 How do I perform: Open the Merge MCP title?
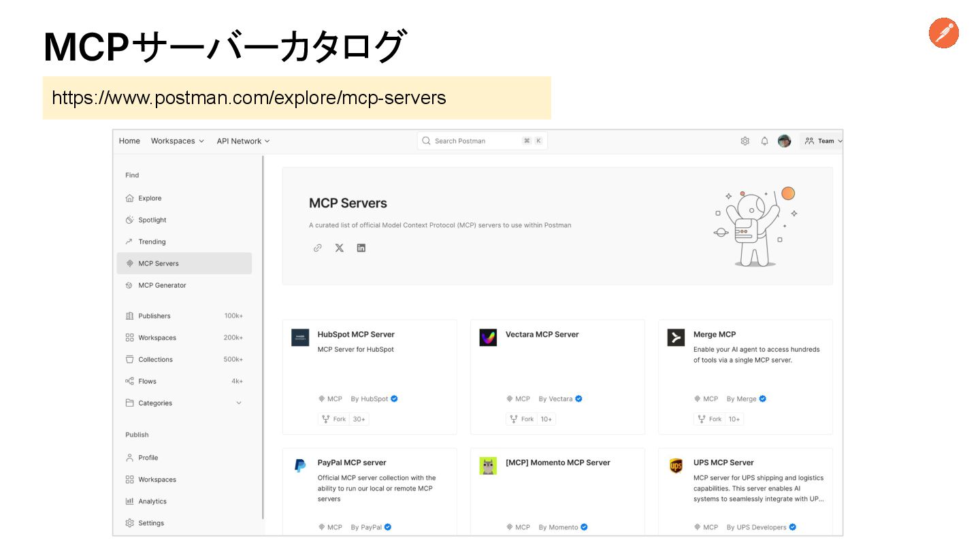coord(715,334)
